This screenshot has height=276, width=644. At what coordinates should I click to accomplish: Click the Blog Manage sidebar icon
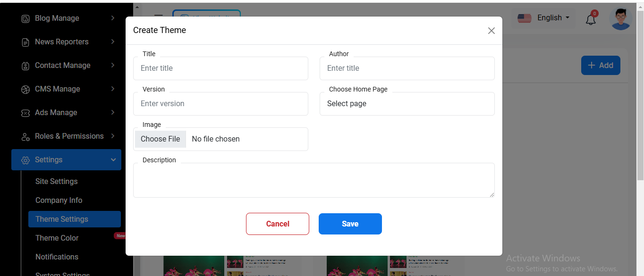(x=25, y=18)
